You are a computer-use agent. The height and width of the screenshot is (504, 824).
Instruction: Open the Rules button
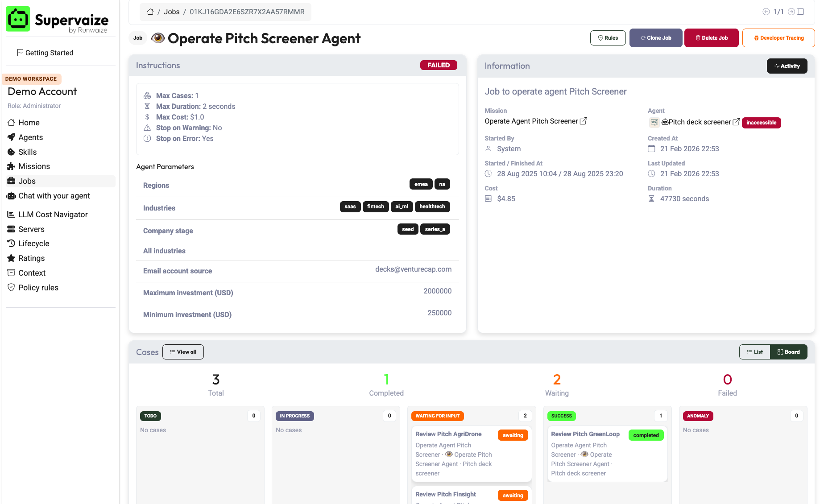tap(608, 38)
